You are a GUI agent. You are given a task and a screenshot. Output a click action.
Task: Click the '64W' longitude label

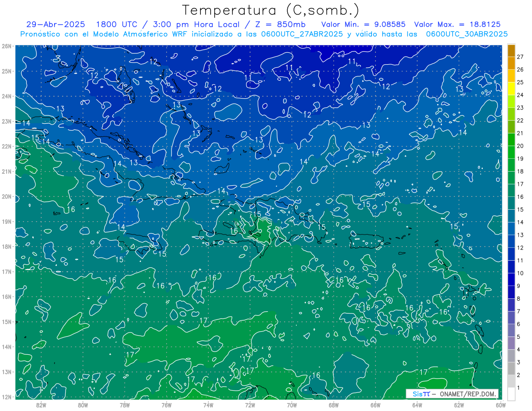pyautogui.click(x=417, y=405)
